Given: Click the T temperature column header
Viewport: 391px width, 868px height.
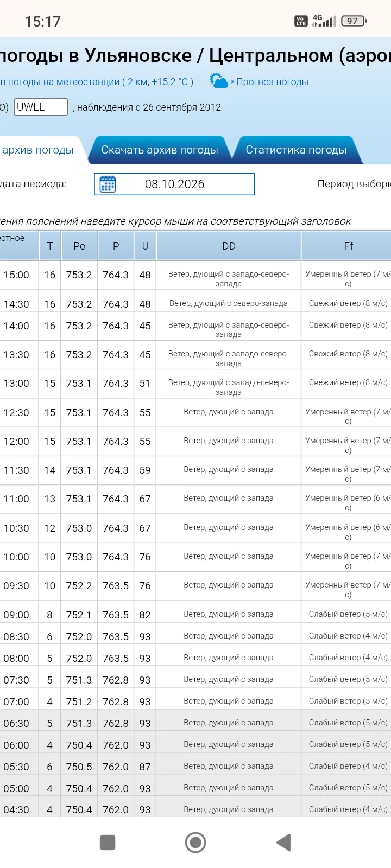Looking at the screenshot, I should click(x=50, y=246).
